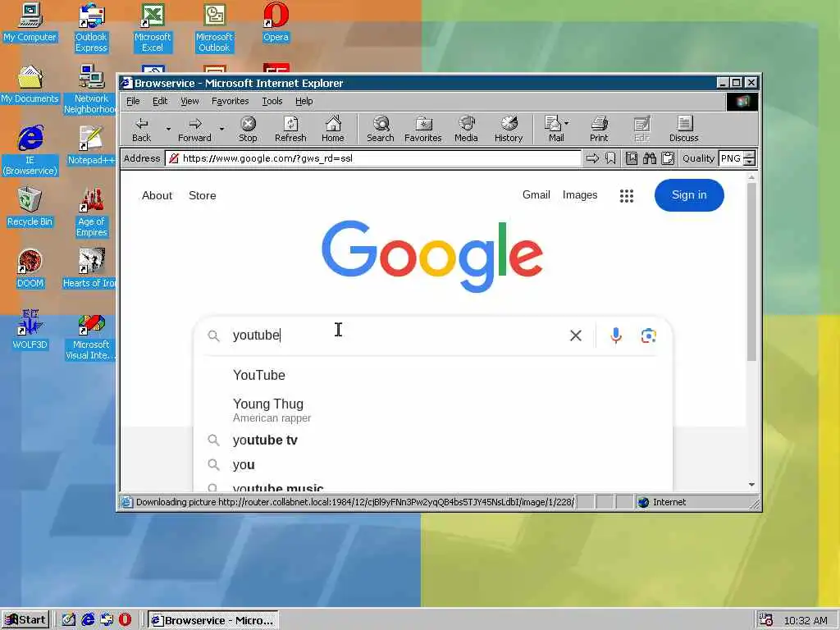This screenshot has width=840, height=630.
Task: Open the Tools menu
Action: coord(272,101)
